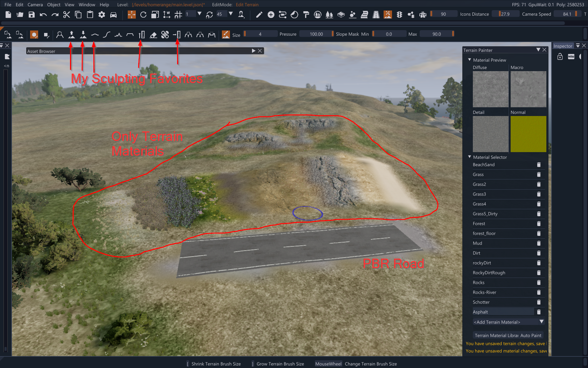The height and width of the screenshot is (368, 588).
Task: Select the Smooth Slope curve tool
Action: [x=107, y=34]
